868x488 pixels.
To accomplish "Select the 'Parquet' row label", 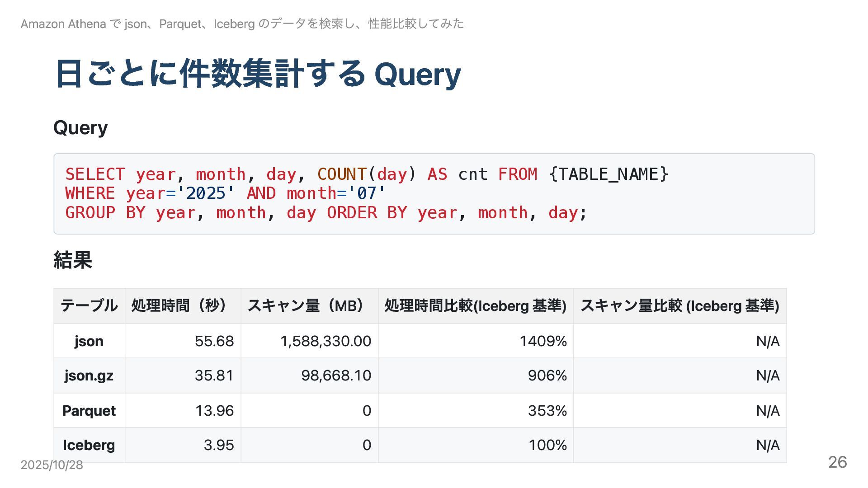I will [89, 411].
